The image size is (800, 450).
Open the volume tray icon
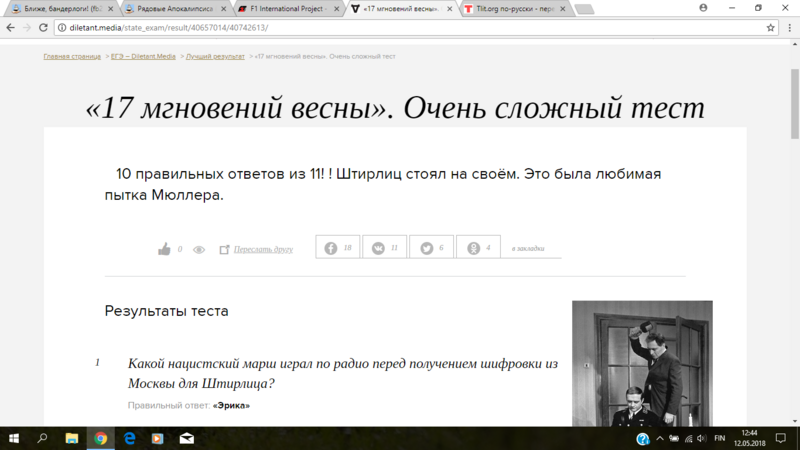(x=702, y=438)
